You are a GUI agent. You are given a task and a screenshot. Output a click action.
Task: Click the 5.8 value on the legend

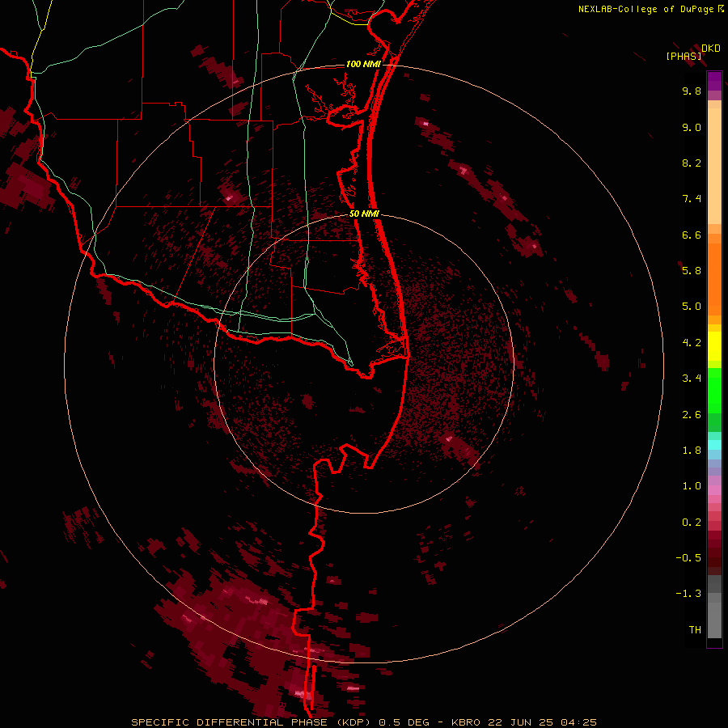692,271
